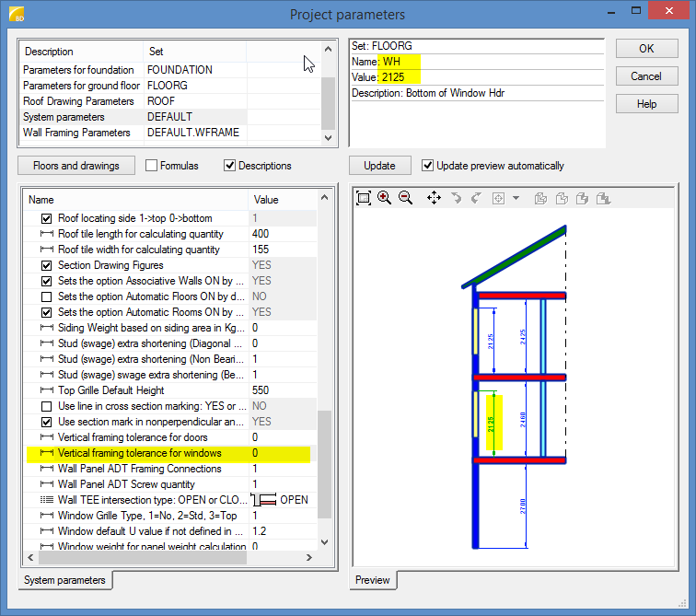Select the System parameters tab
The width and height of the screenshot is (696, 616).
65,580
